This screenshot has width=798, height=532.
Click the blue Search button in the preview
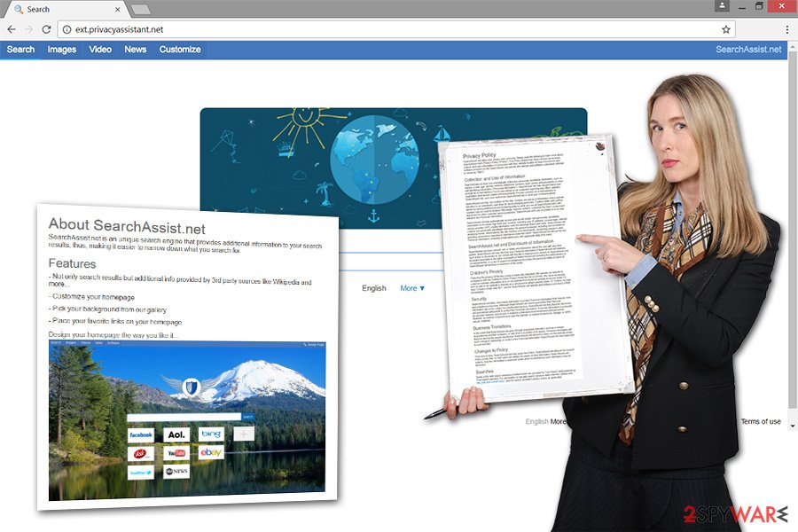248,417
